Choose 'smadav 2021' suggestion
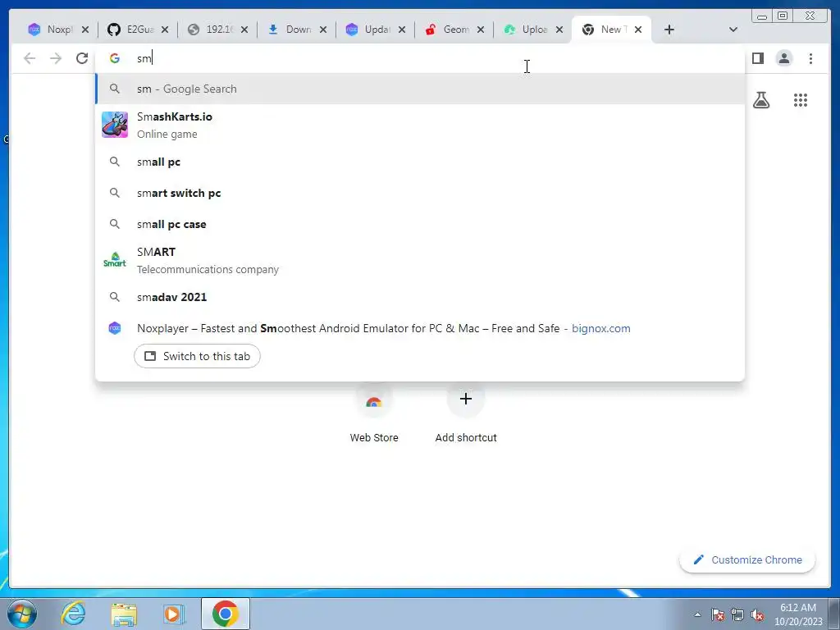The width and height of the screenshot is (840, 630). [x=420, y=297]
